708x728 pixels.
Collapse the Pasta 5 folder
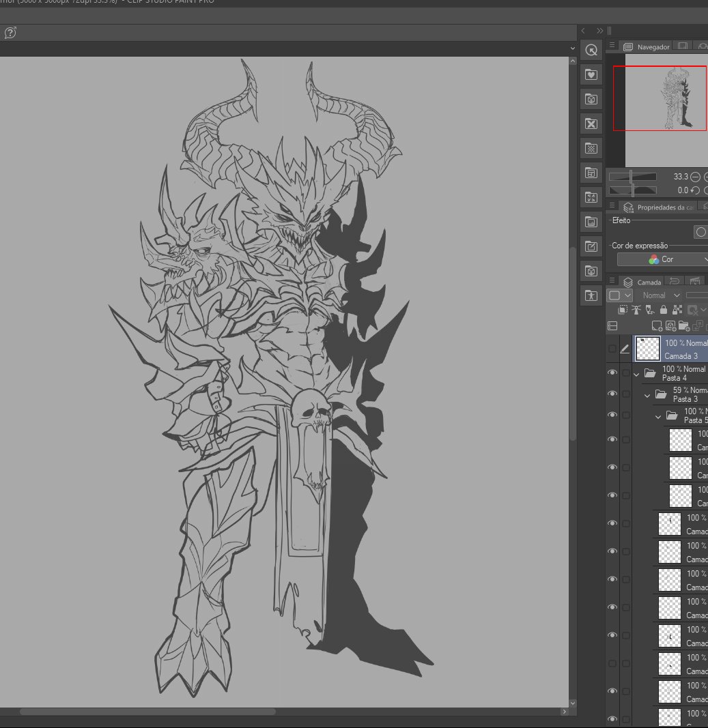tap(658, 416)
